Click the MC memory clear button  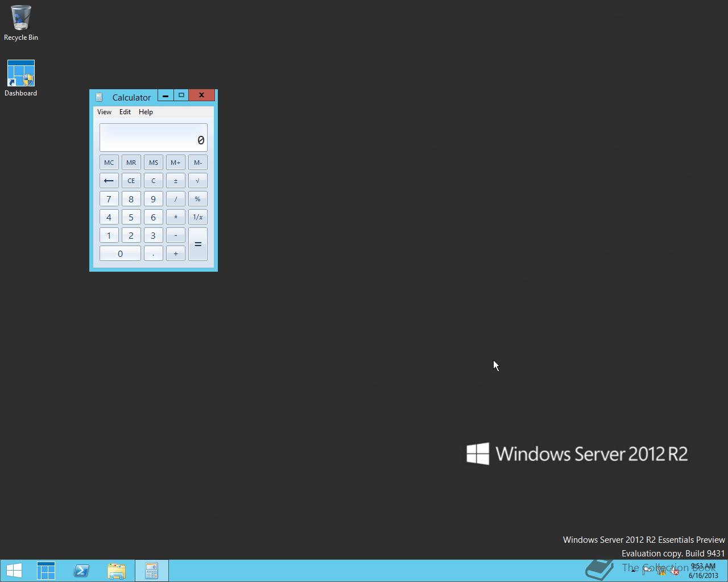(109, 163)
